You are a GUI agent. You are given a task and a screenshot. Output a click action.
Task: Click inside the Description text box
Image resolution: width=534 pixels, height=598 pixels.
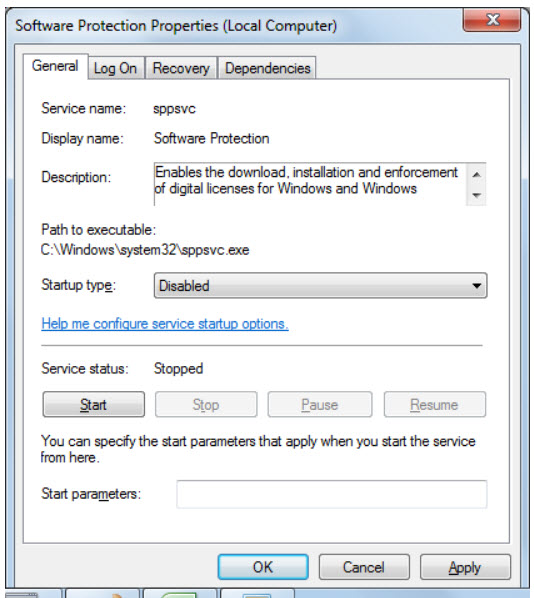(x=310, y=184)
